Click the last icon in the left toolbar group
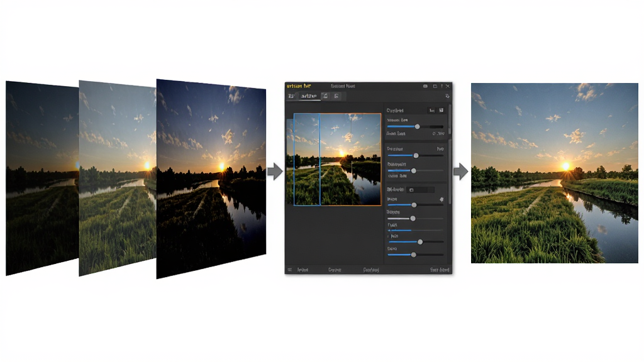Screen dimensions: 644x362 click(x=336, y=96)
